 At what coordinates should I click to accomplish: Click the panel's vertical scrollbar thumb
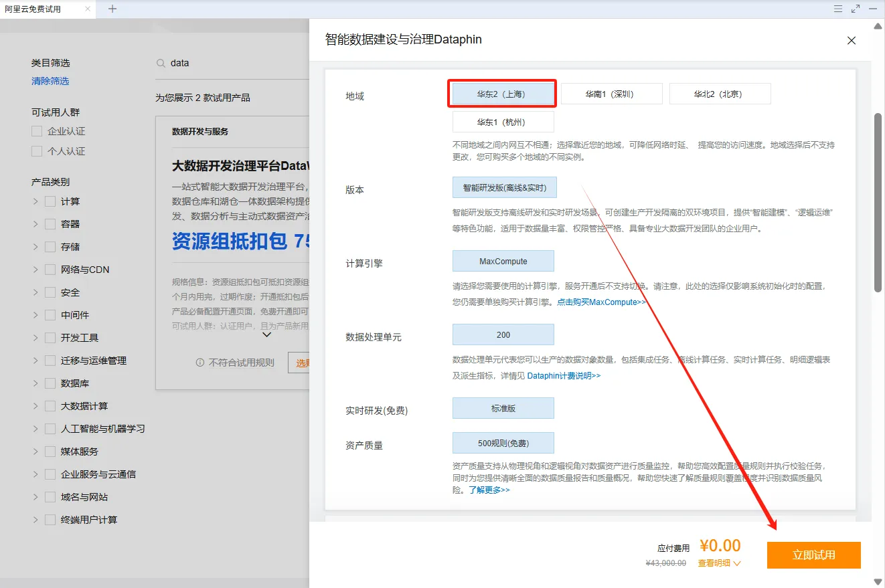[x=878, y=202]
